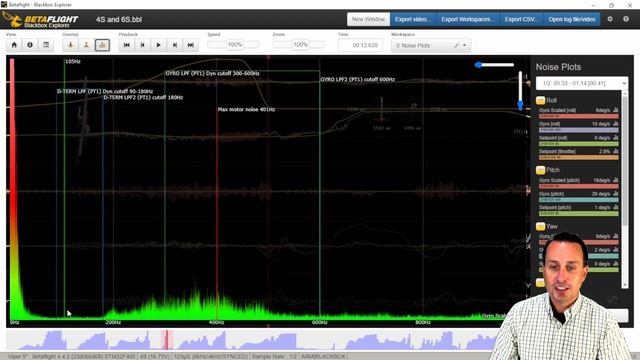Click the Time field showing 00:12.628
This screenshot has height=360, width=640.
pyautogui.click(x=360, y=45)
